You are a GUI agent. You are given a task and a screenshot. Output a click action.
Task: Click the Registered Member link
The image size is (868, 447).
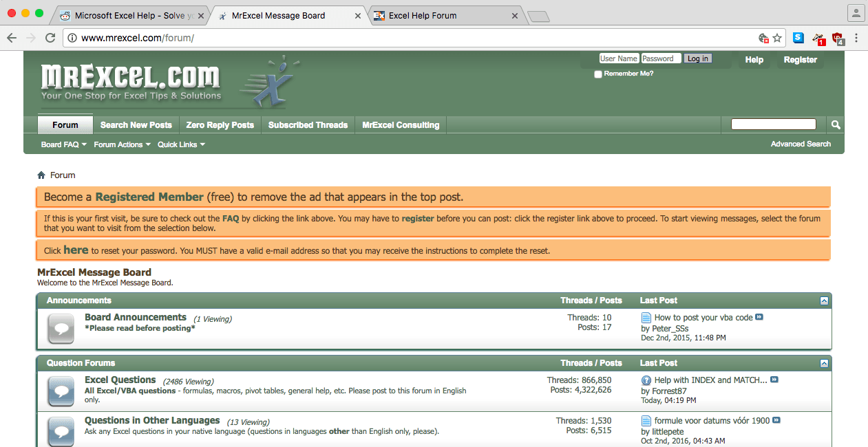click(149, 197)
